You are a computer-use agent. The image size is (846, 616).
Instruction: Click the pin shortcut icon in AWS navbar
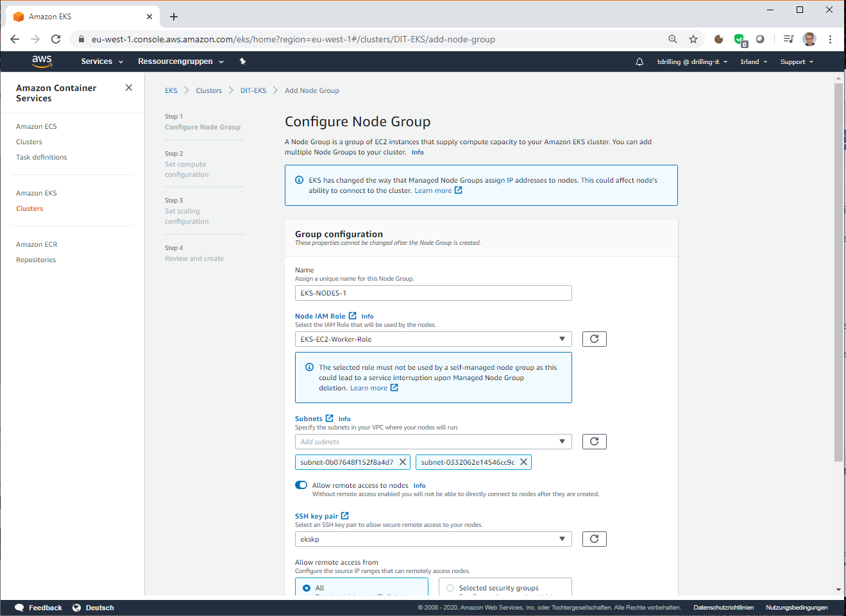242,62
